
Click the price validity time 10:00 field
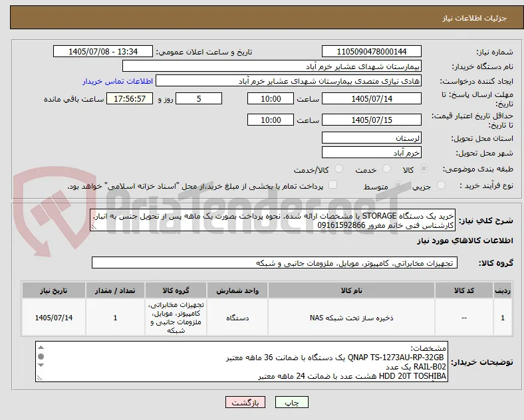point(271,120)
